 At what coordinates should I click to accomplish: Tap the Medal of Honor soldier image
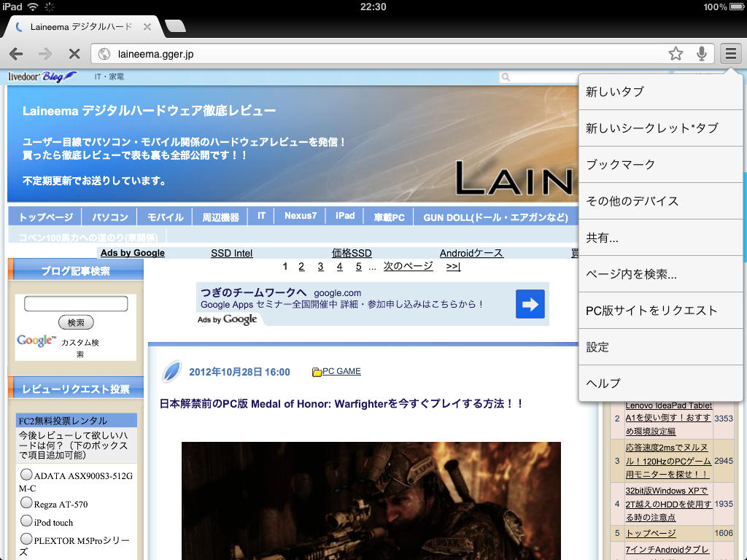pyautogui.click(x=371, y=501)
